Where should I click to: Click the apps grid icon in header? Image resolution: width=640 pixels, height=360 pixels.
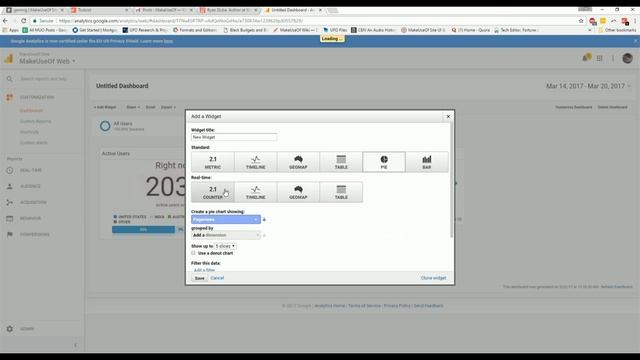(599, 58)
